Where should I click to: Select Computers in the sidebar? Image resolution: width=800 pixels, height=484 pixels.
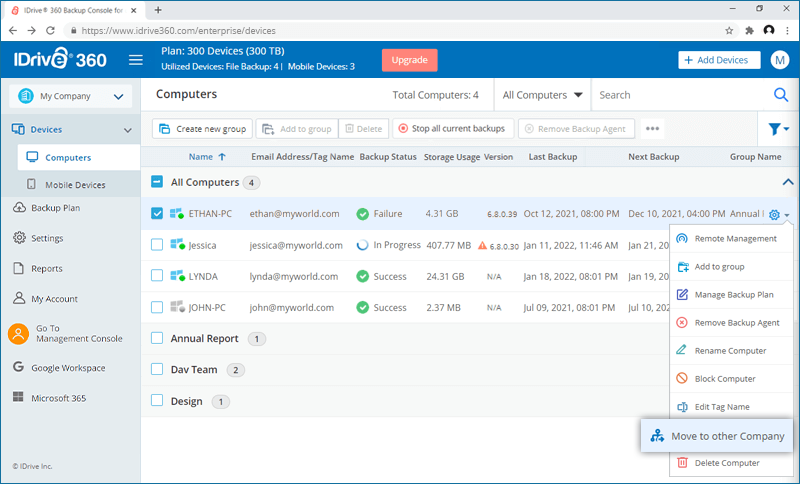tap(79, 157)
